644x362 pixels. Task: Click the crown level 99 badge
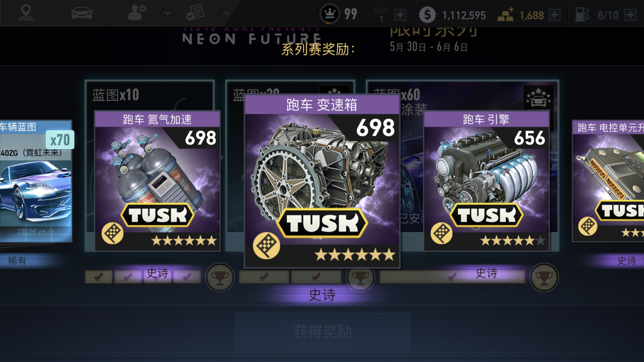(330, 14)
